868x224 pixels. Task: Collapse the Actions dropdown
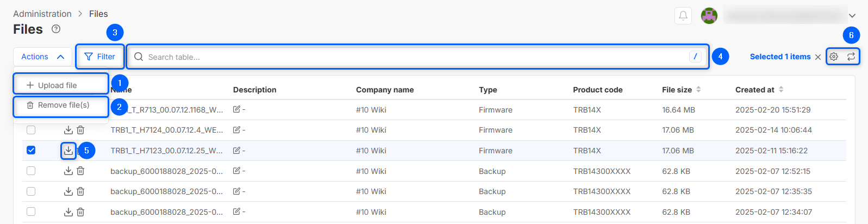point(42,57)
